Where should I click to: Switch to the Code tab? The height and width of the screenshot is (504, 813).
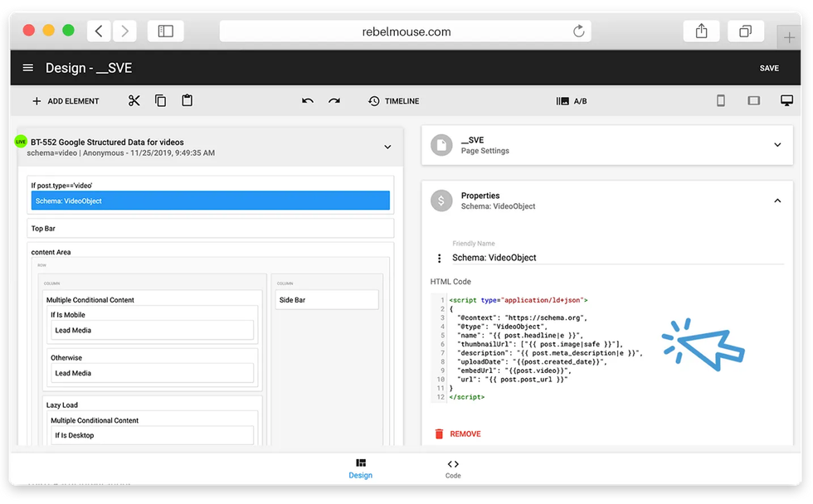[x=452, y=468]
